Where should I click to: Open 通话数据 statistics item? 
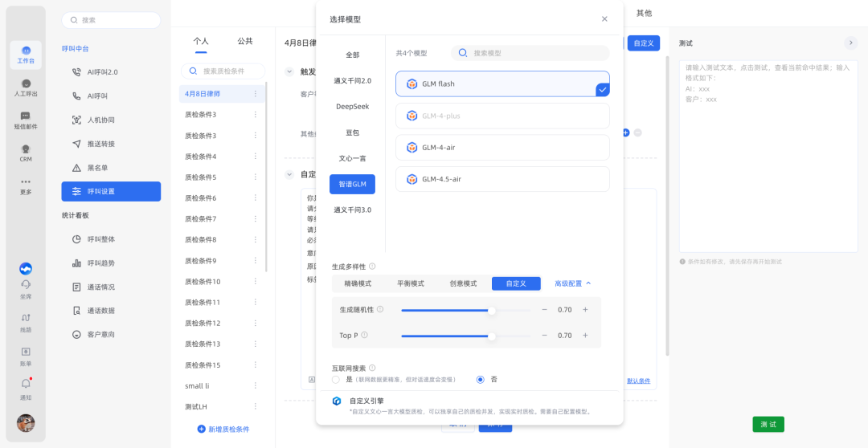pos(111,311)
